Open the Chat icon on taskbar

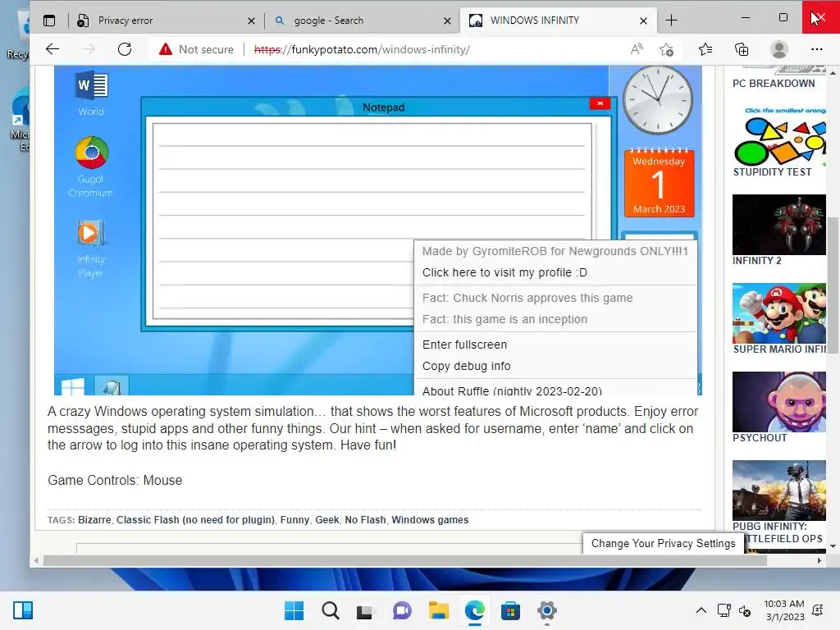point(402,610)
